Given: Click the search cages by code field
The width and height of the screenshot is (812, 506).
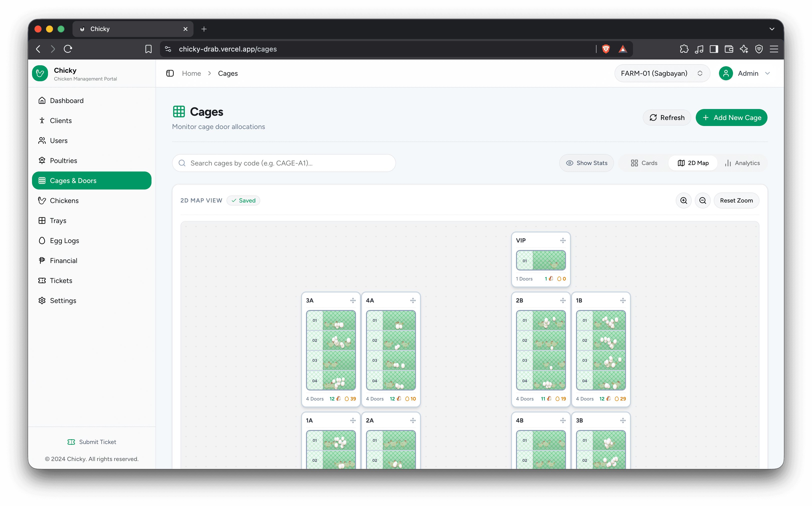Looking at the screenshot, I should pyautogui.click(x=284, y=163).
